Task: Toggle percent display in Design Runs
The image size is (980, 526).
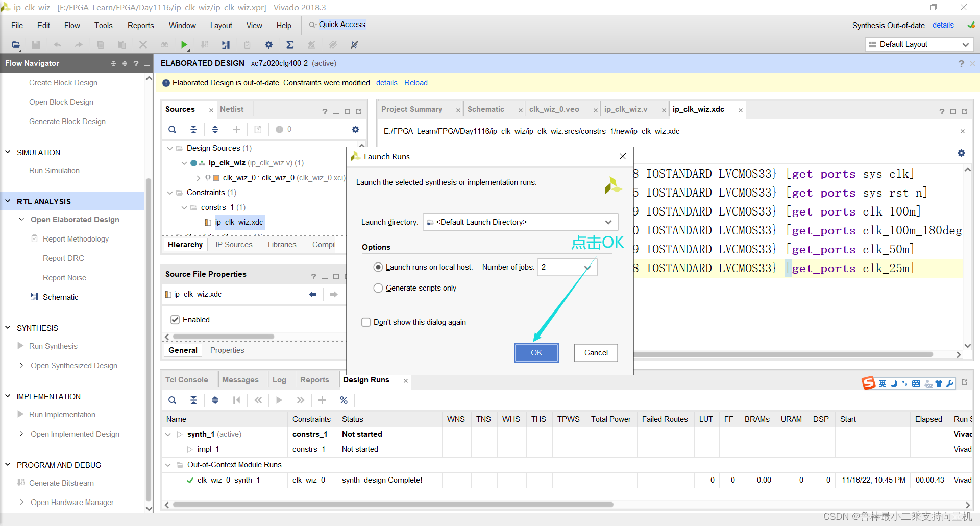Action: (344, 400)
